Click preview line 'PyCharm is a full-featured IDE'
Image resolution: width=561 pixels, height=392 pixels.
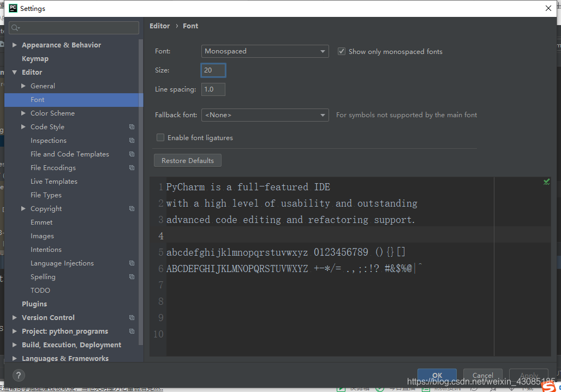pos(248,187)
